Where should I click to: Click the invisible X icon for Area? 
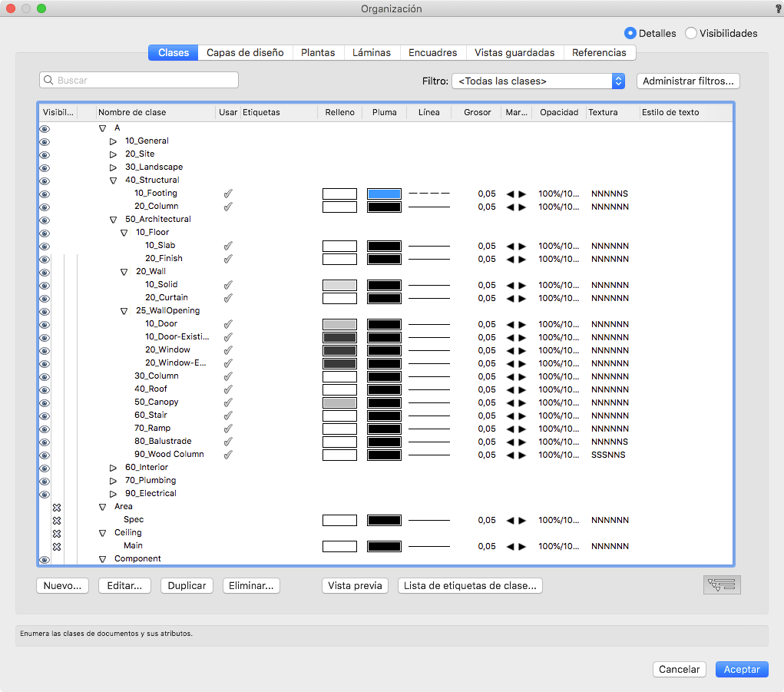(56, 507)
